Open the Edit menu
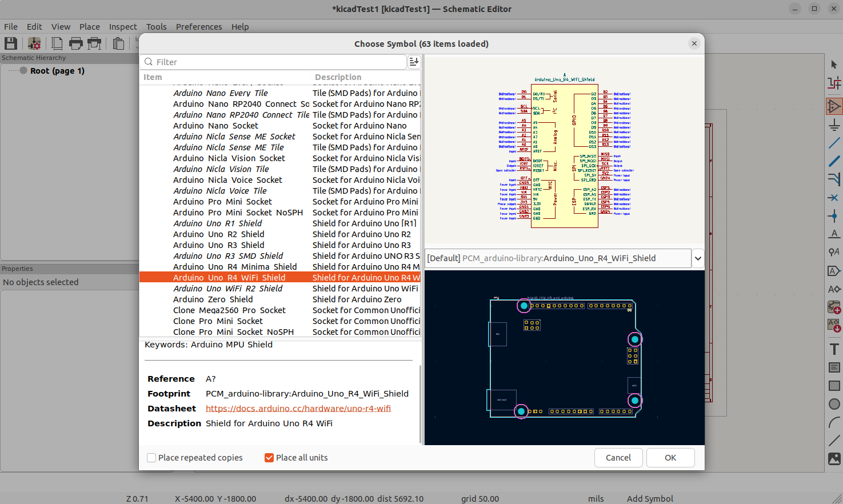 pos(34,27)
